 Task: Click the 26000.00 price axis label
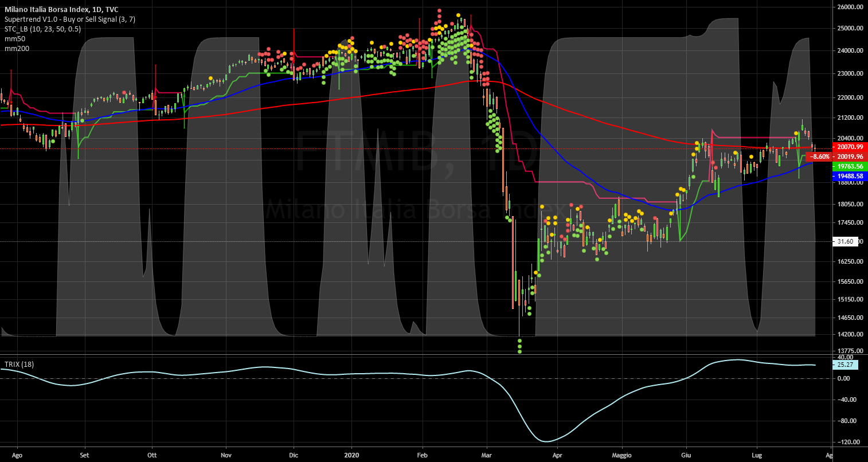pos(850,7)
